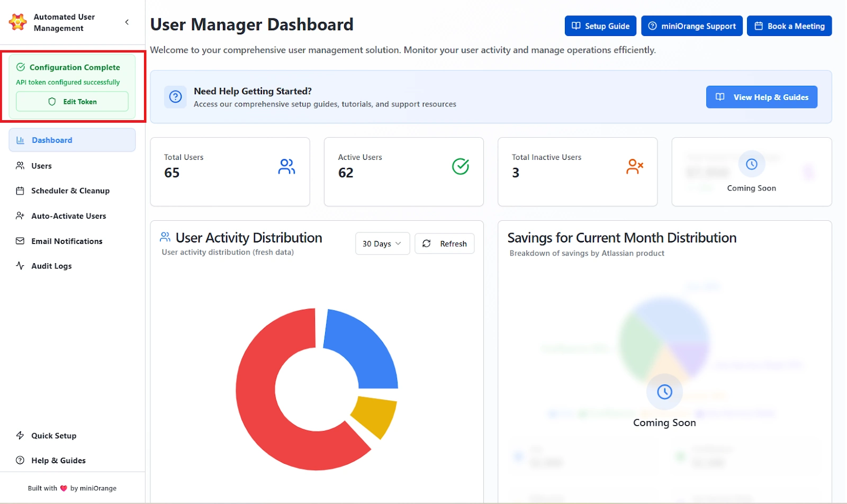
Task: Click the Automated User Management logo icon
Action: point(17,22)
